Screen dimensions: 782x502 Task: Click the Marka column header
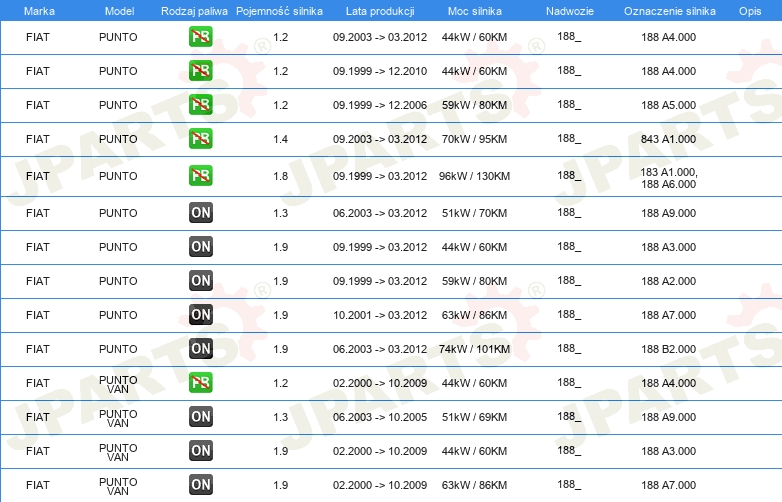coord(39,11)
